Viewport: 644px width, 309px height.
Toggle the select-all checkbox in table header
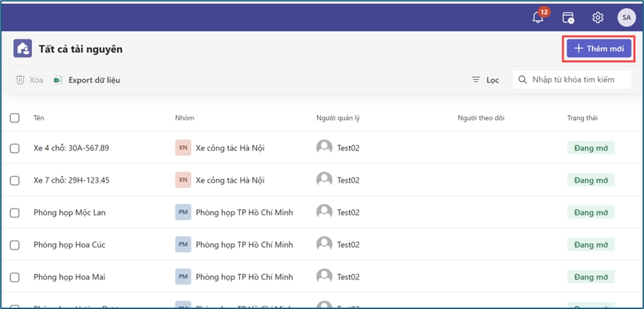click(15, 118)
